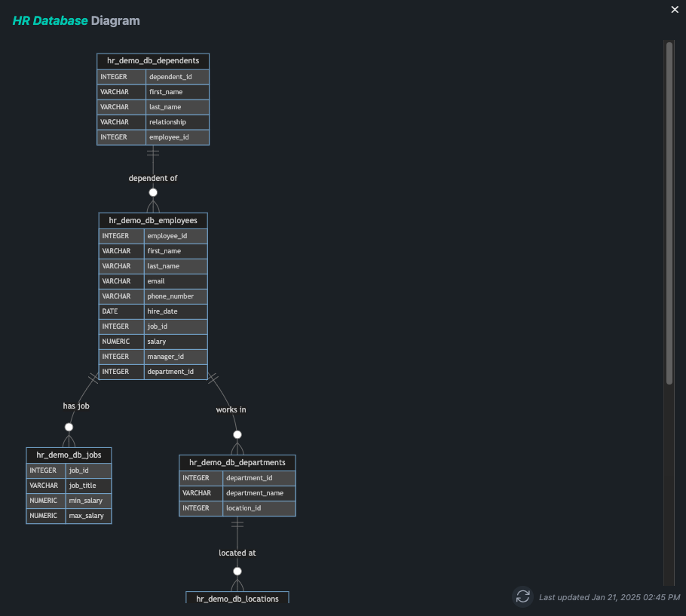
Task: Click the circle marker below 'located at'
Action: (237, 572)
